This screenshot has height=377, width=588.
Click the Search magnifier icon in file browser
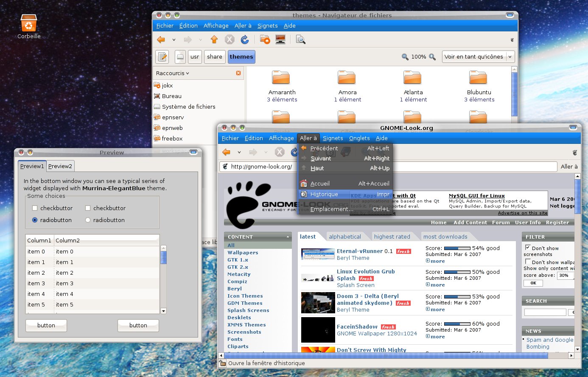[301, 40]
